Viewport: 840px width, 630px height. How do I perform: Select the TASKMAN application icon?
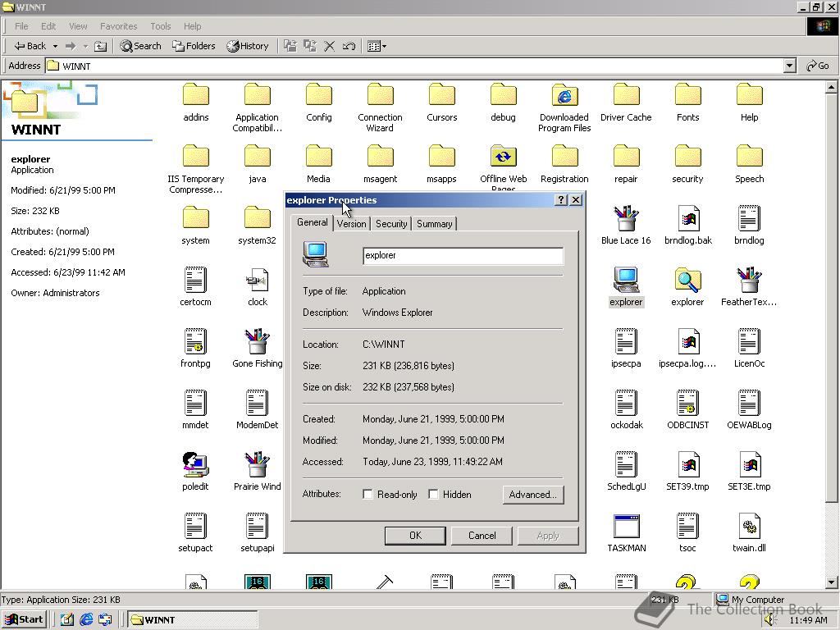pos(626,527)
